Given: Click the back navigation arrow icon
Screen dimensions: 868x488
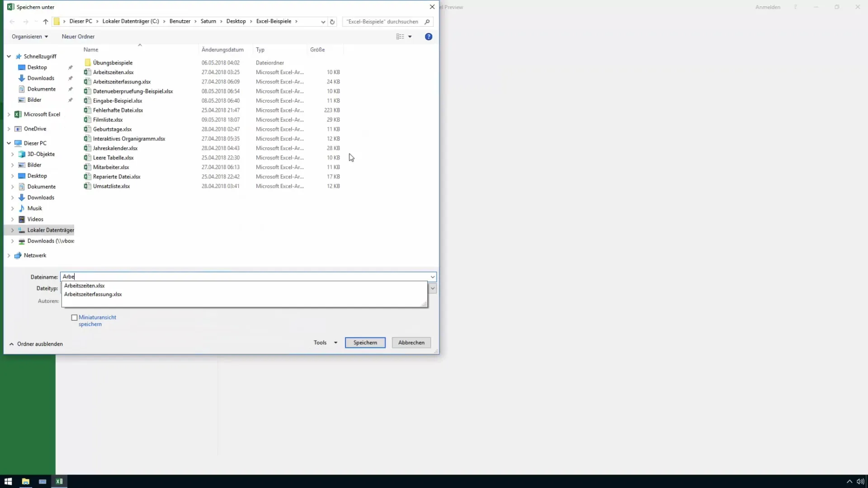Looking at the screenshot, I should click(13, 21).
